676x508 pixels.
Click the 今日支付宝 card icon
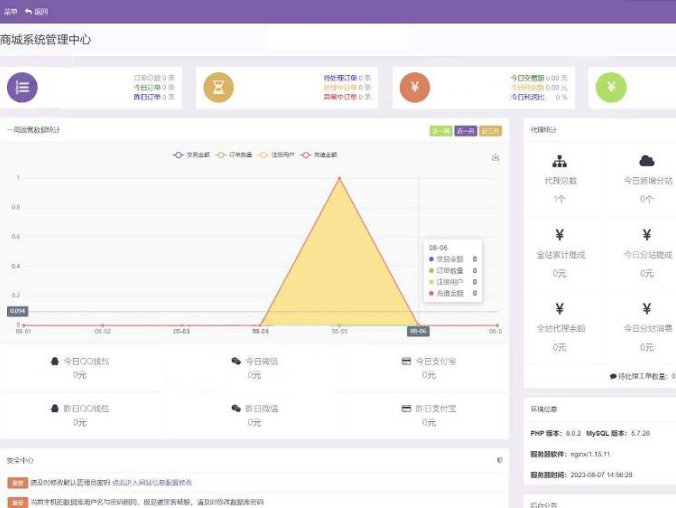coord(406,361)
